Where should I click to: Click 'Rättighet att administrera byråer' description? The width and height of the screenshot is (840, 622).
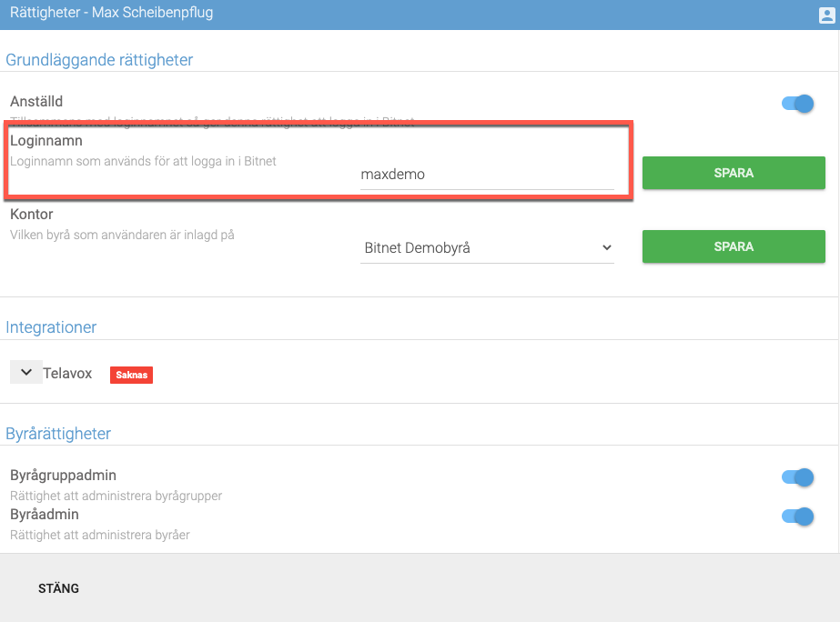point(100,535)
